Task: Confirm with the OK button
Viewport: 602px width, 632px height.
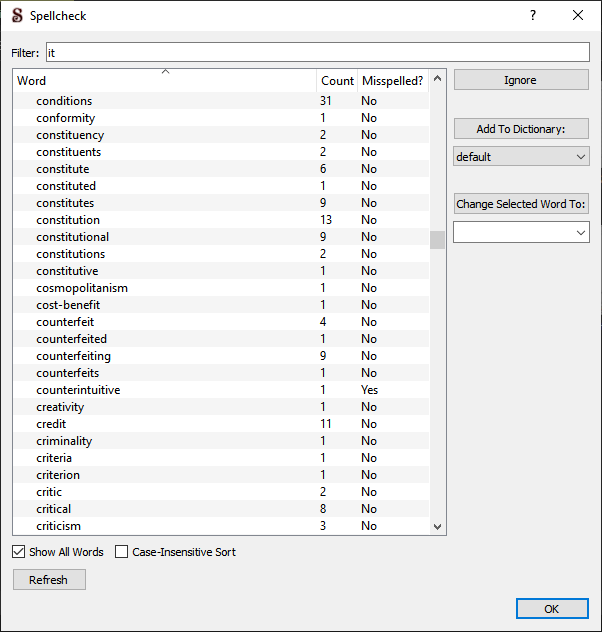Action: [552, 608]
